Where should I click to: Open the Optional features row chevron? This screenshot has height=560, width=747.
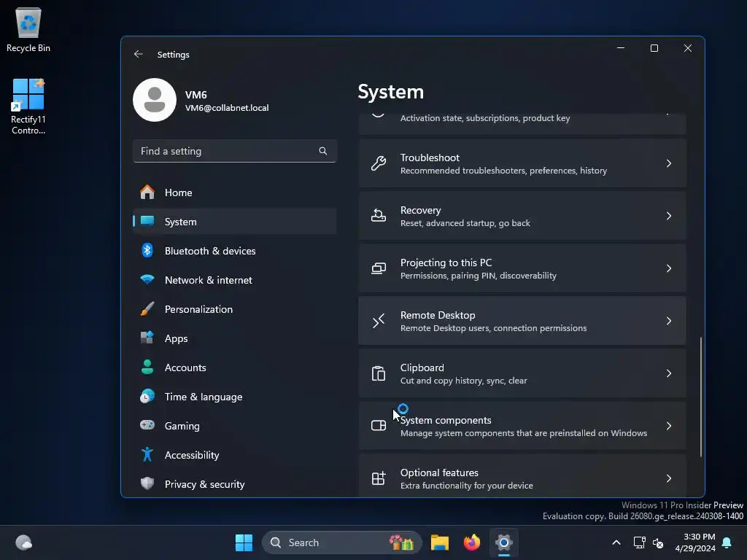point(669,478)
